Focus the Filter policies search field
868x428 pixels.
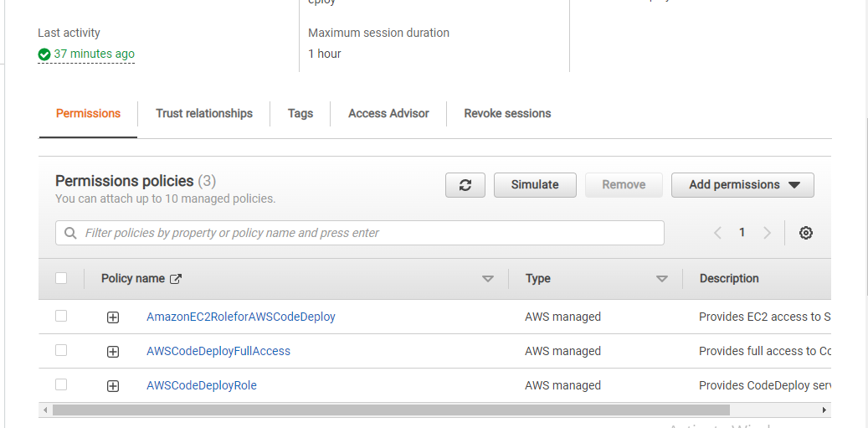pos(360,233)
